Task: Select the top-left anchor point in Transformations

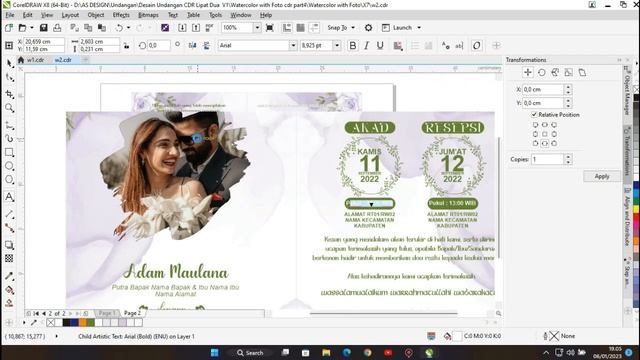Action: tap(535, 125)
